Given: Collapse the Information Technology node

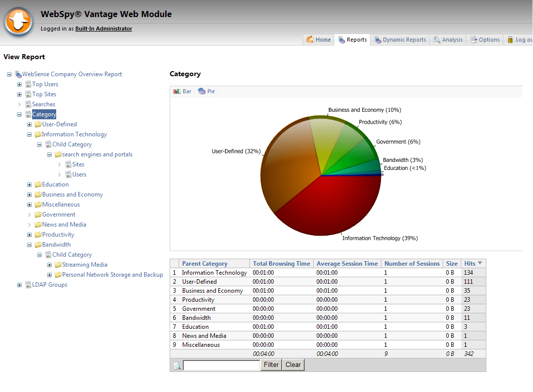Looking at the screenshot, I should click(29, 134).
